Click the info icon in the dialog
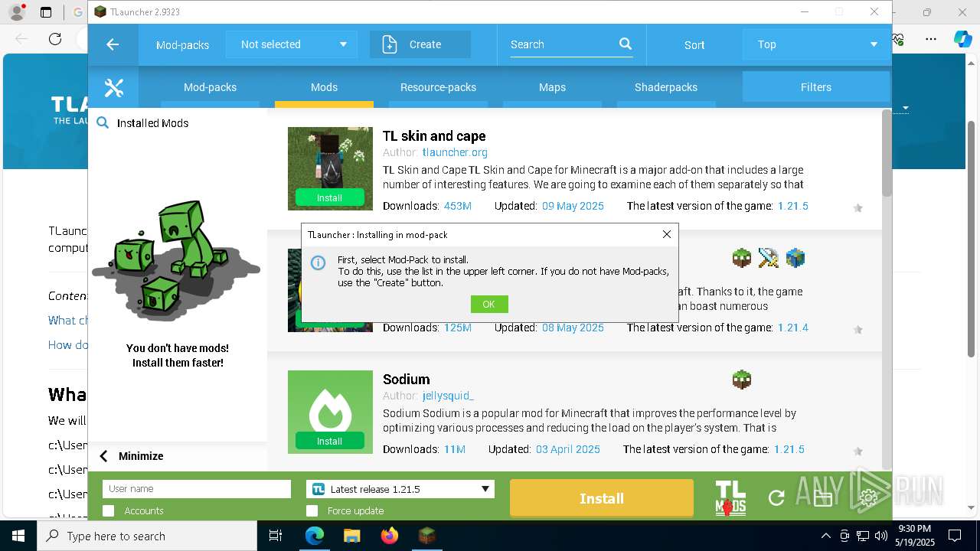Image resolution: width=980 pixels, height=551 pixels. click(318, 263)
